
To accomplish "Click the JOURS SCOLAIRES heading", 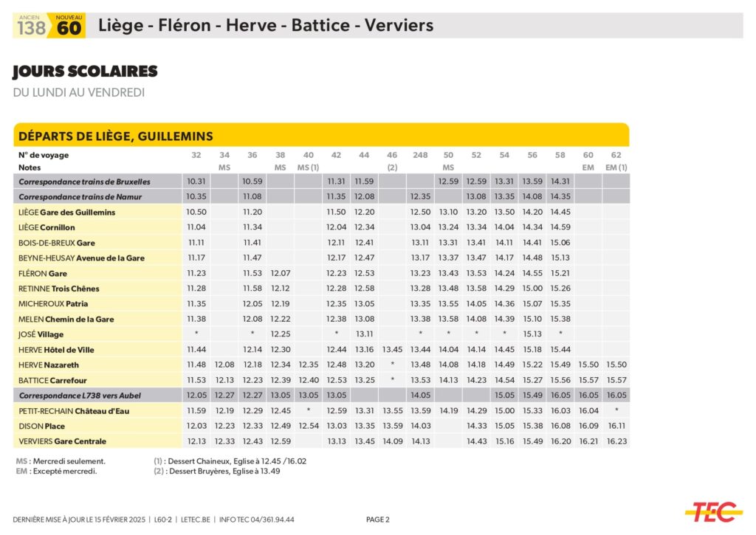I will (85, 72).
